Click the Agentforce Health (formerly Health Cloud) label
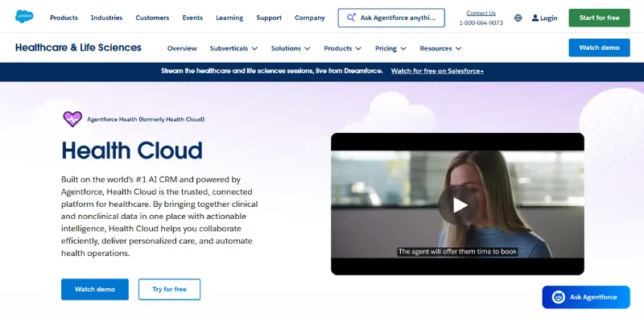 [x=146, y=119]
